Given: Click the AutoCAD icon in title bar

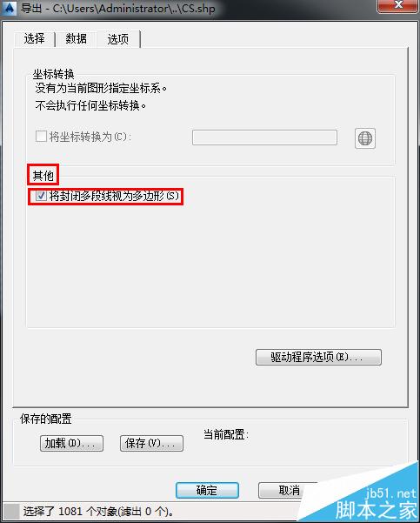Looking at the screenshot, I should point(9,8).
